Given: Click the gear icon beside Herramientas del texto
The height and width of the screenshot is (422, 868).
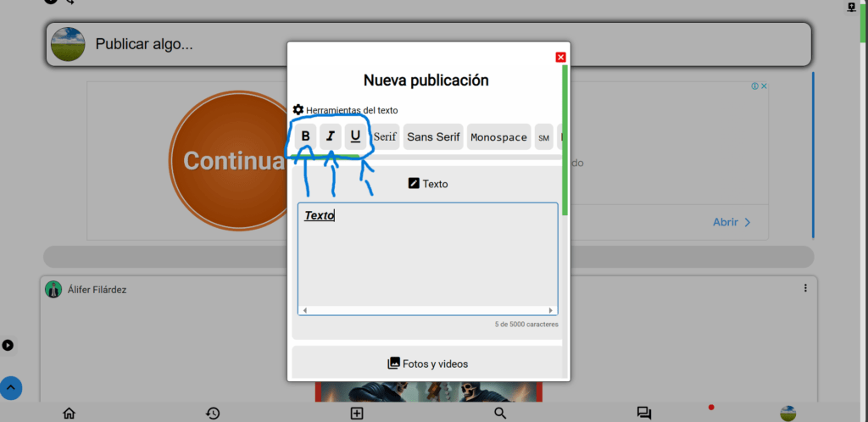Looking at the screenshot, I should (x=298, y=109).
